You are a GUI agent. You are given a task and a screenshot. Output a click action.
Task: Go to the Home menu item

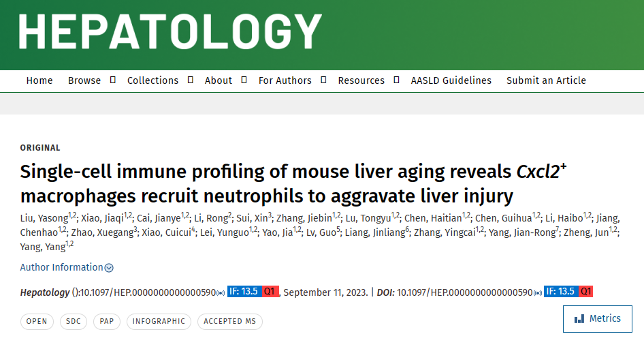tap(39, 80)
